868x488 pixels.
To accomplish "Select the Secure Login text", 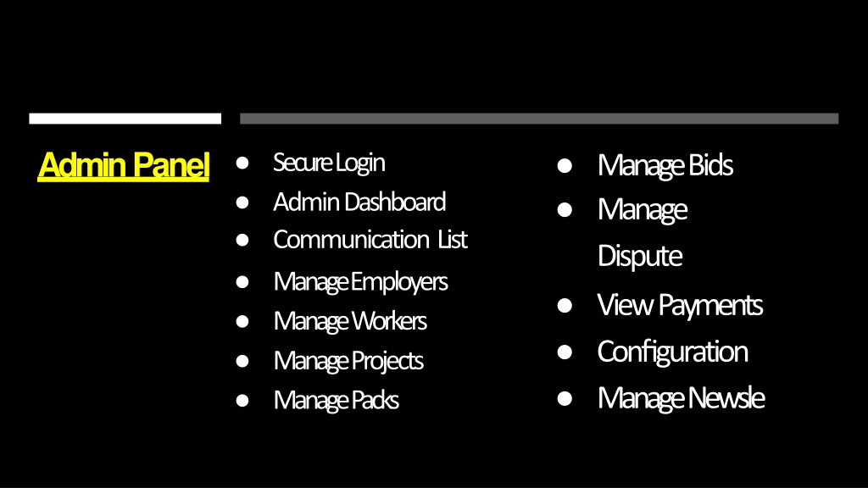I will 329,163.
